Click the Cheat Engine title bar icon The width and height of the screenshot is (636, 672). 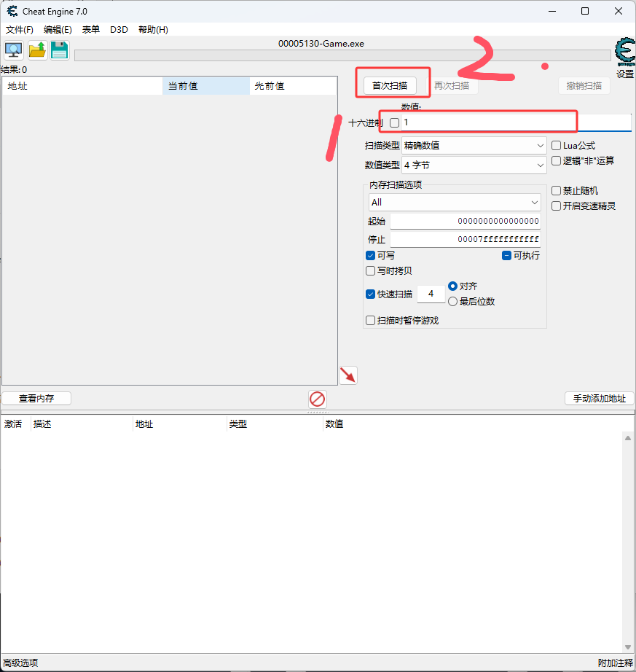click(12, 11)
